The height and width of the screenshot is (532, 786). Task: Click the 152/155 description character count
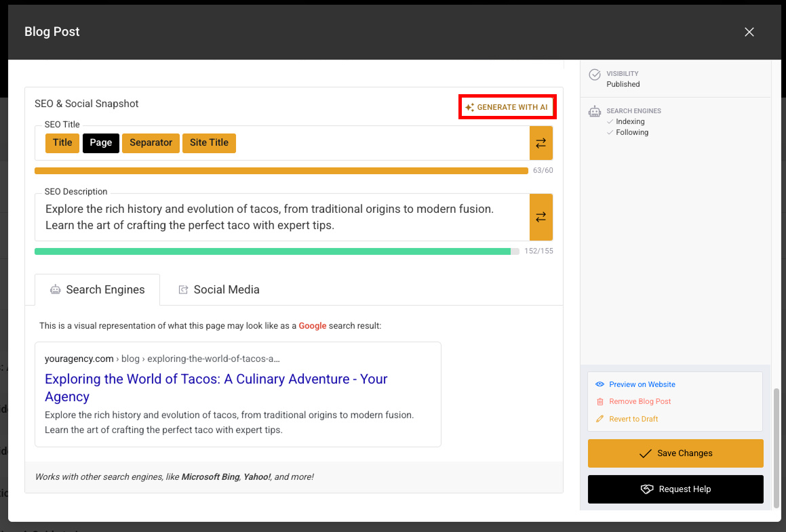click(539, 251)
